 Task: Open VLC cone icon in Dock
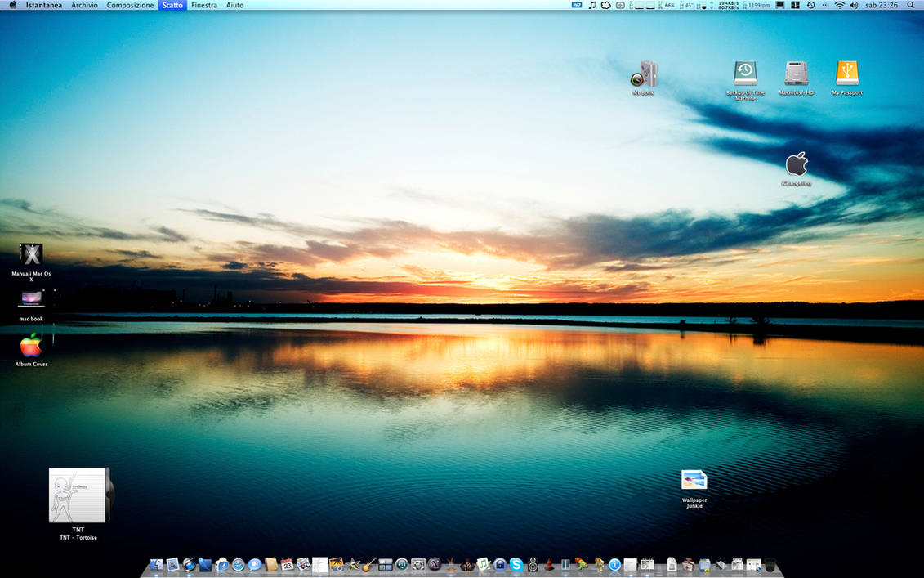[x=549, y=565]
